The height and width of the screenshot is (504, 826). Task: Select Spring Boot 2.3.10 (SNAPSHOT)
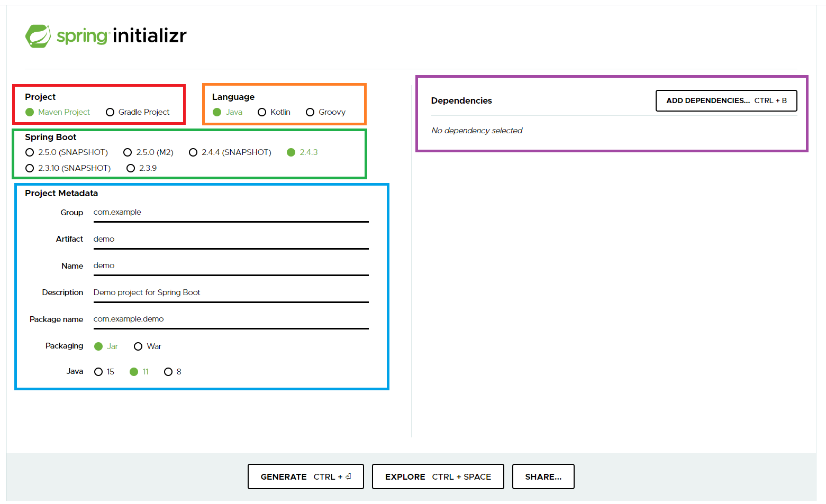68,168
